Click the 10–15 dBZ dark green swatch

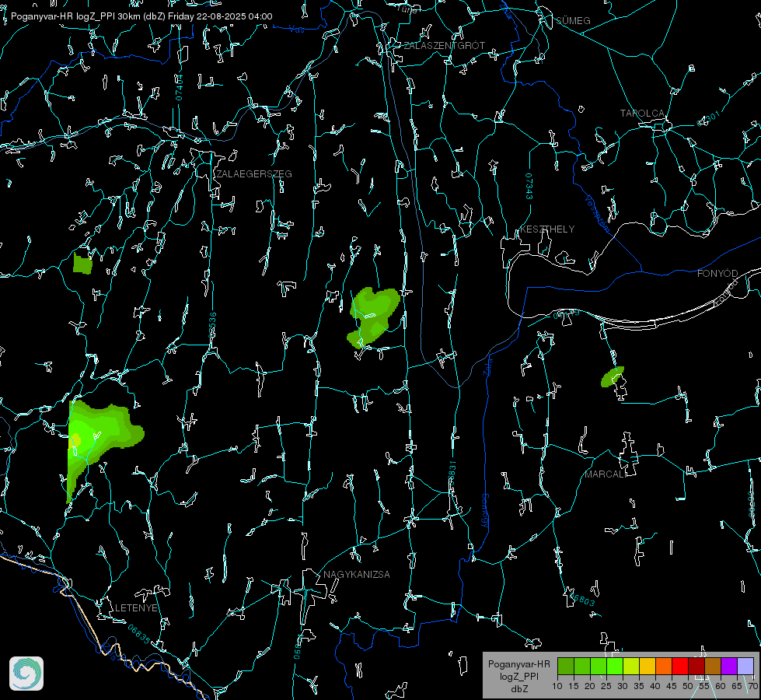pos(566,666)
